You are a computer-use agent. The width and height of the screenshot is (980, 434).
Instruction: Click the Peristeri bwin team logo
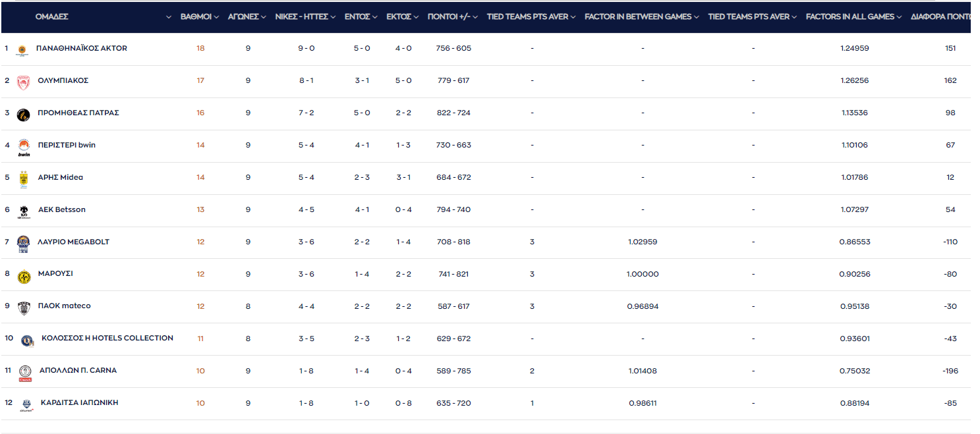pos(24,147)
